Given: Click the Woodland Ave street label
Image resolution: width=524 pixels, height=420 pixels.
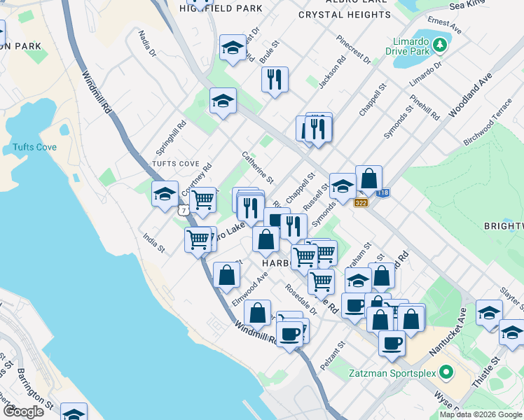Looking at the screenshot, I should click(470, 94).
